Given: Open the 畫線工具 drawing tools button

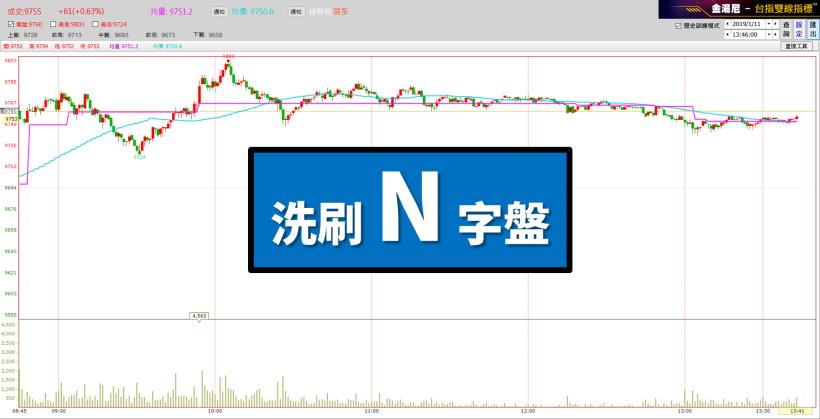Looking at the screenshot, I should (797, 47).
